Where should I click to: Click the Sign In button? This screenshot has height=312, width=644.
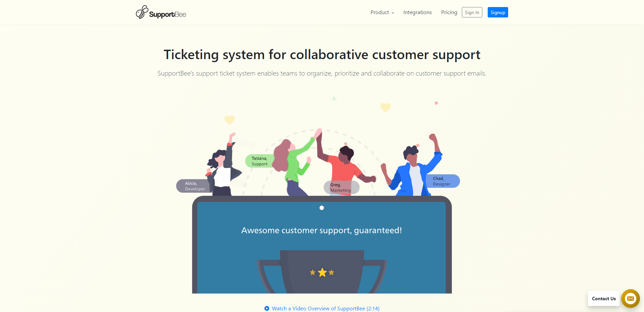click(x=472, y=12)
